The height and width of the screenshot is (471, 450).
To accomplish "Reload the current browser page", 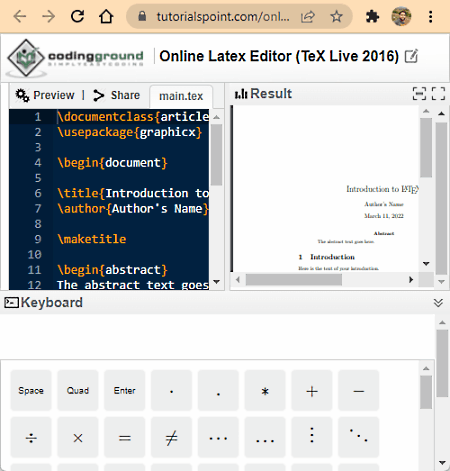I will point(77,16).
